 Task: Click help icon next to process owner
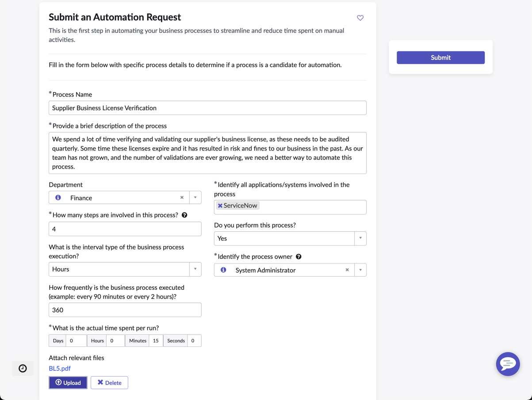(299, 257)
